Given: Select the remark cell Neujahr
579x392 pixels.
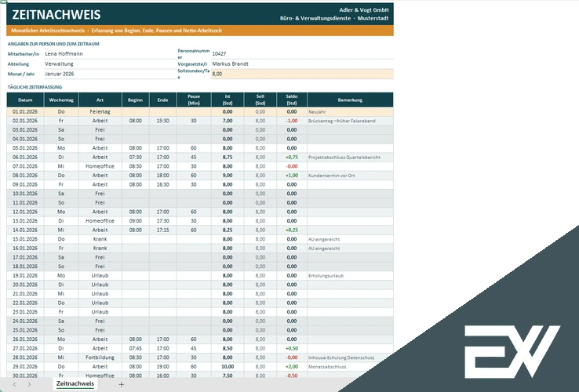Looking at the screenshot, I should (350, 111).
